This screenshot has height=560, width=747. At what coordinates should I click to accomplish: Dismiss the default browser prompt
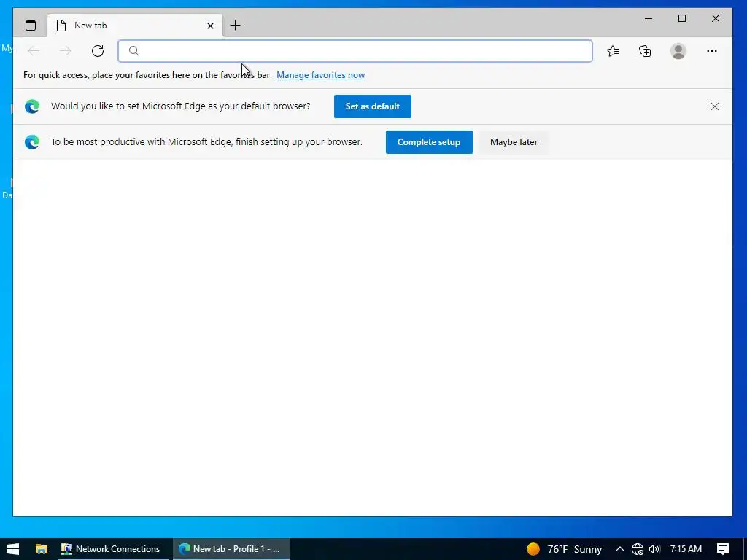715,106
